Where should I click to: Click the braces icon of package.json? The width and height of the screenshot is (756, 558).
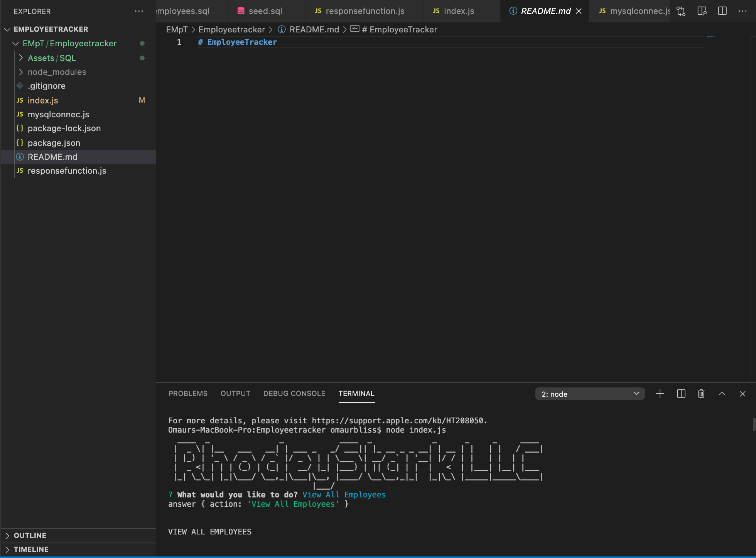click(20, 143)
